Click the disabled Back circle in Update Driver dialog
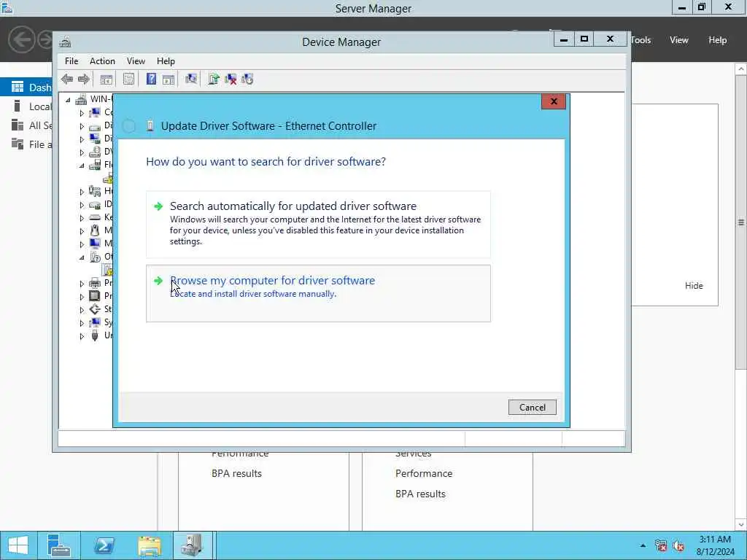The width and height of the screenshot is (747, 560). [128, 126]
